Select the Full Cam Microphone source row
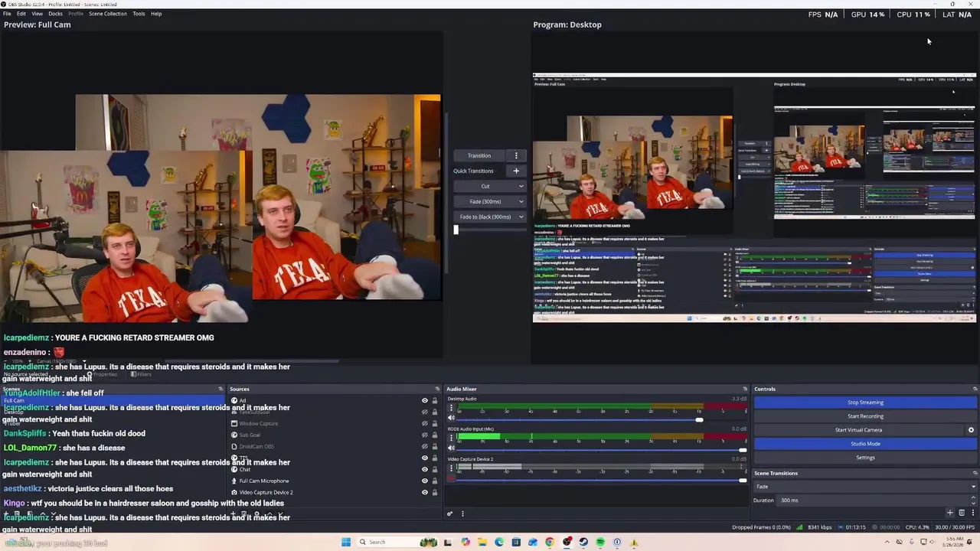This screenshot has width=980, height=551. click(334, 481)
